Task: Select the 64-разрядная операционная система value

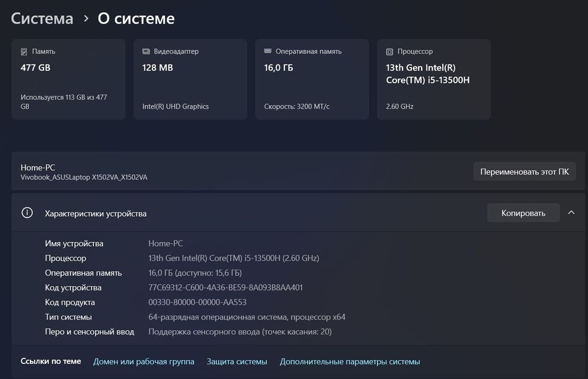Action: pos(247,317)
